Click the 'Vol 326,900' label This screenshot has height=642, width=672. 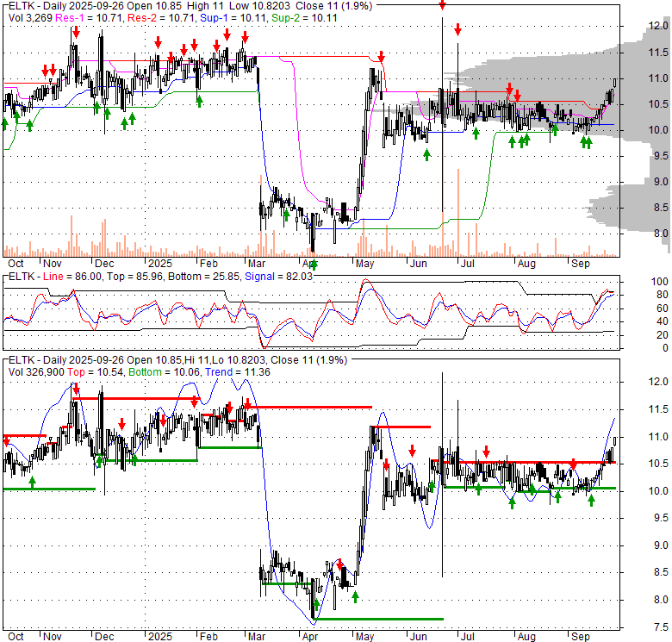[36, 372]
